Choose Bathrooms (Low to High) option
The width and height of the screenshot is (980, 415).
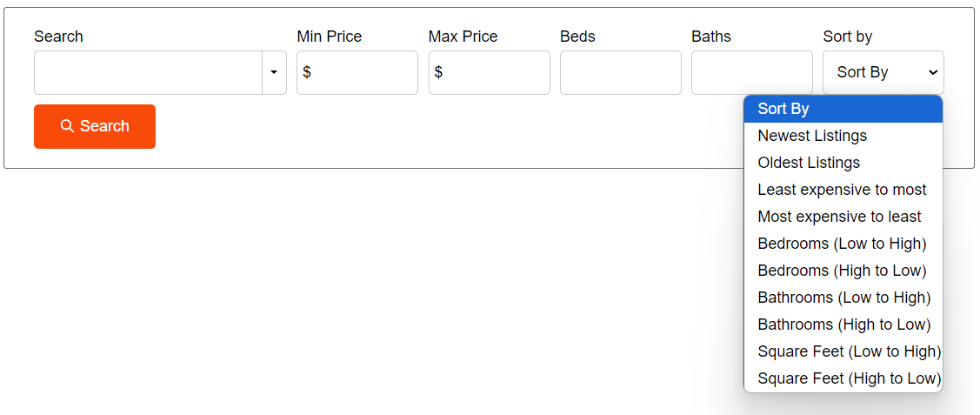pyautogui.click(x=843, y=298)
